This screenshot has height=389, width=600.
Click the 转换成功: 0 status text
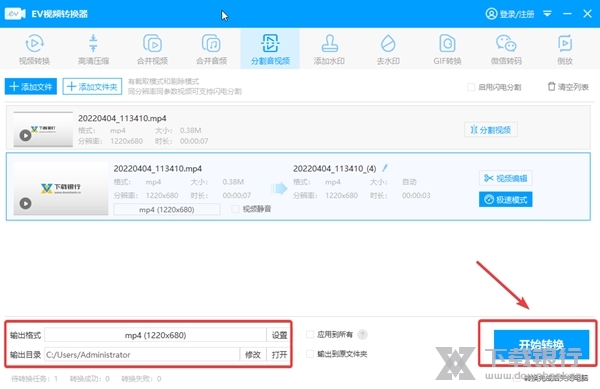pyautogui.click(x=90, y=379)
